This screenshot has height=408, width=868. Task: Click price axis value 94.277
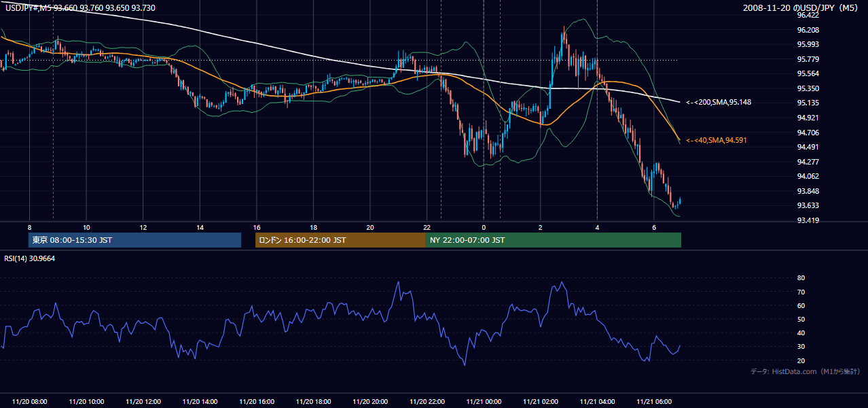pyautogui.click(x=808, y=162)
